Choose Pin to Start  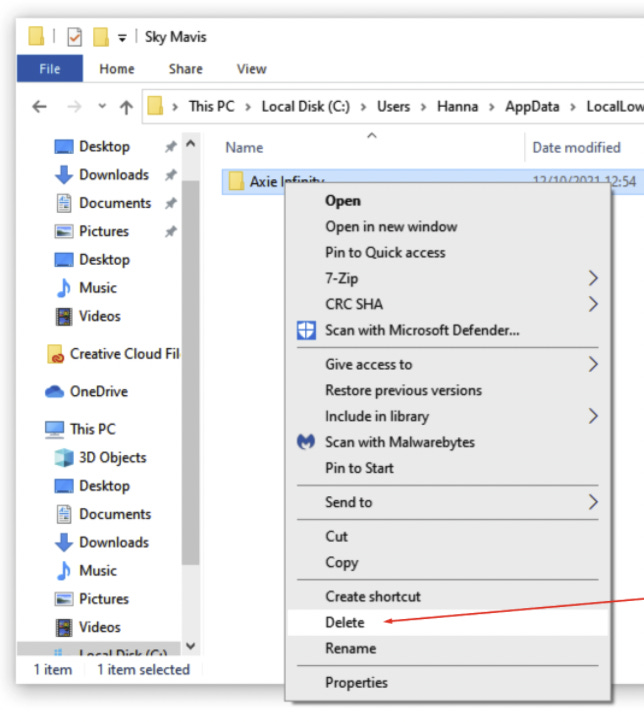point(447,468)
